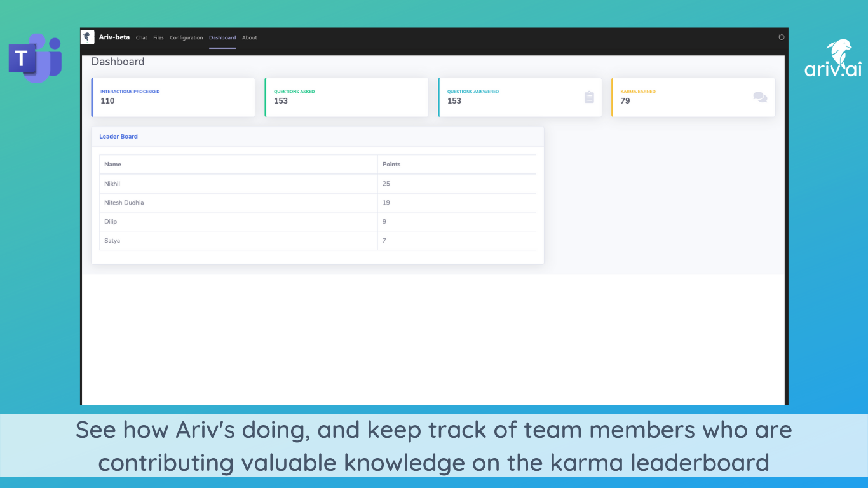Select the Satya row name
The width and height of the screenshot is (868, 488).
click(112, 241)
